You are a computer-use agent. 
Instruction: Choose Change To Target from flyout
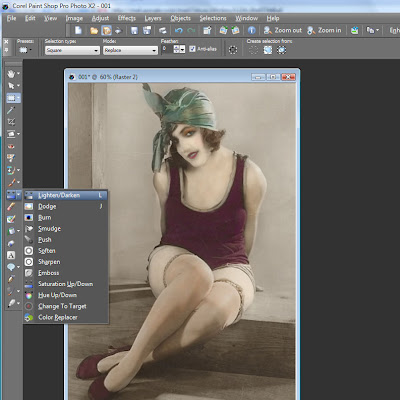pyautogui.click(x=66, y=306)
